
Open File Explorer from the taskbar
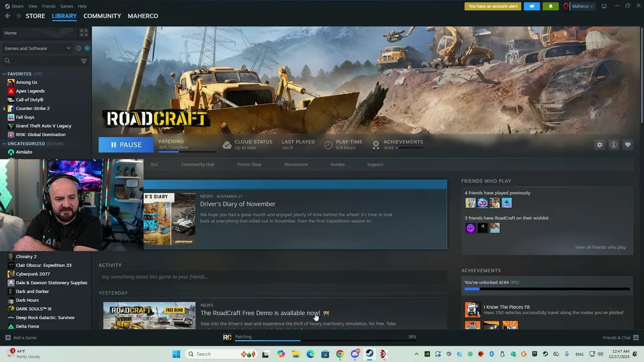296,354
